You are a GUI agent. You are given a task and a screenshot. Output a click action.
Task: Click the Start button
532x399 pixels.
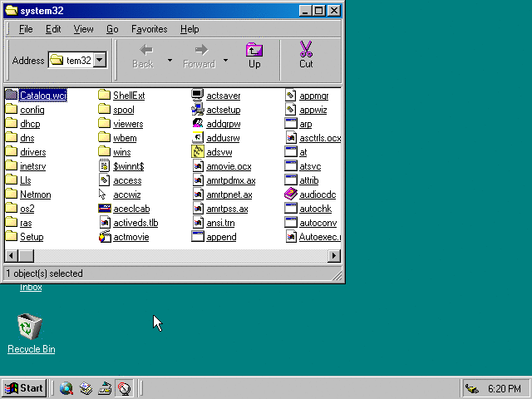point(24,388)
